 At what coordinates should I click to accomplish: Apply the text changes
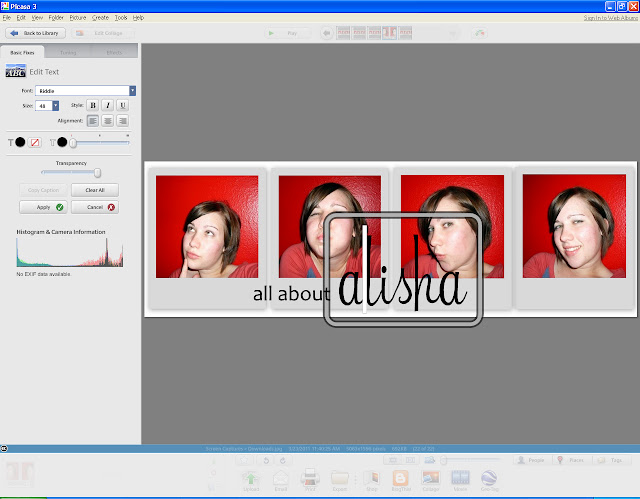43,207
